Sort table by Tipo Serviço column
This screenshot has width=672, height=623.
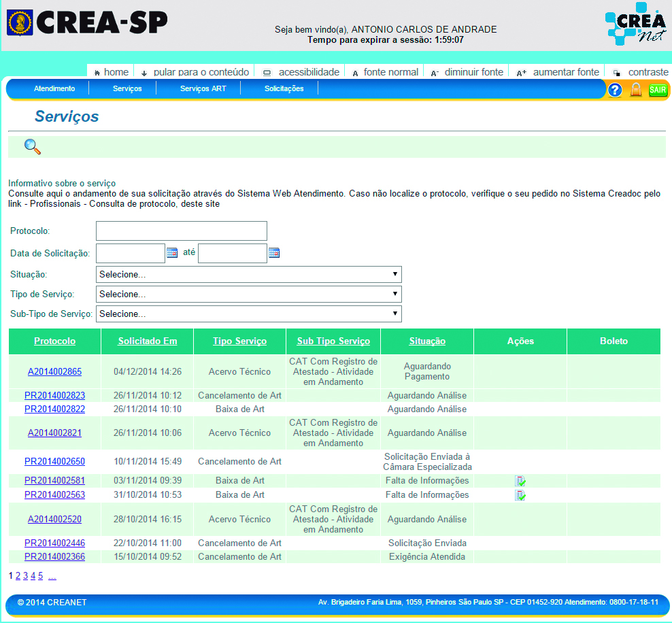(239, 341)
